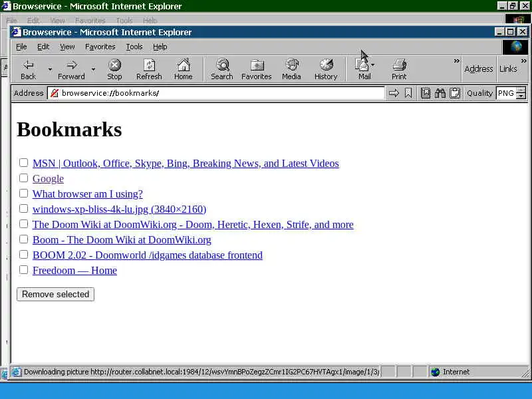This screenshot has width=532, height=399.
Task: Click the Go arrow beside the address field
Action: [394, 93]
